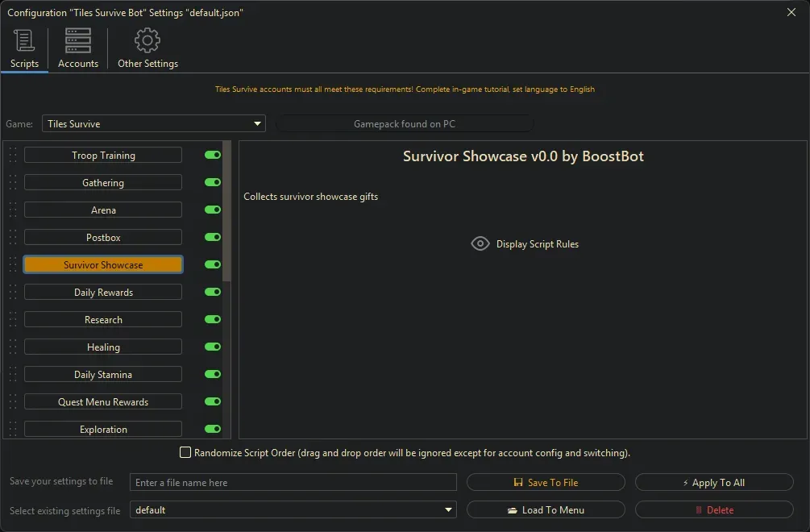This screenshot has width=810, height=532.
Task: Disable the Gathering script toggle
Action: pyautogui.click(x=213, y=183)
